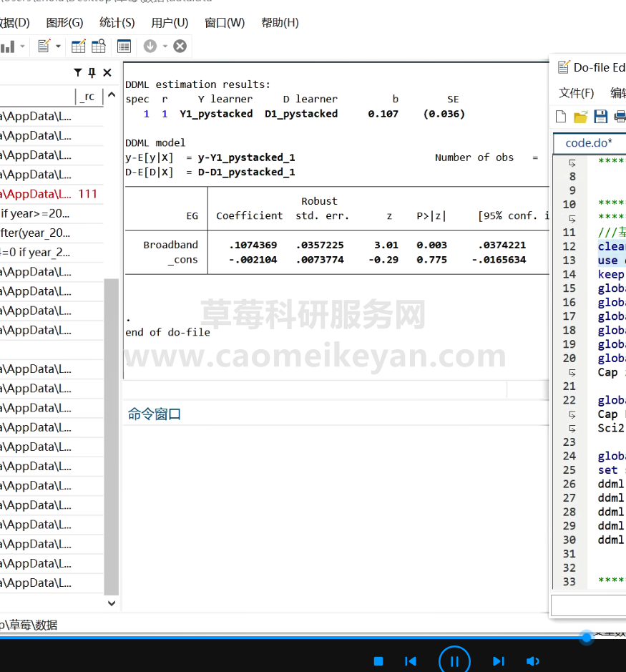
Task: Click the down-arrow circle toolbar icon
Action: [x=150, y=46]
